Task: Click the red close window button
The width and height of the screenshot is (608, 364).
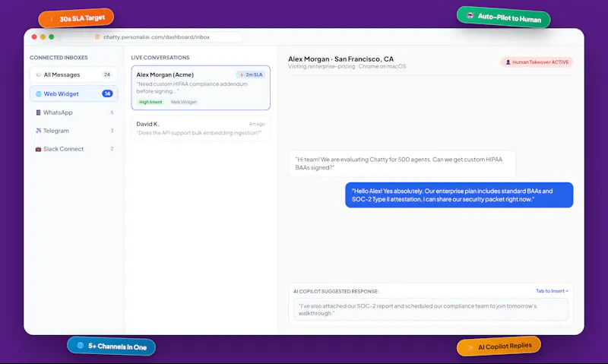Action: tap(34, 36)
